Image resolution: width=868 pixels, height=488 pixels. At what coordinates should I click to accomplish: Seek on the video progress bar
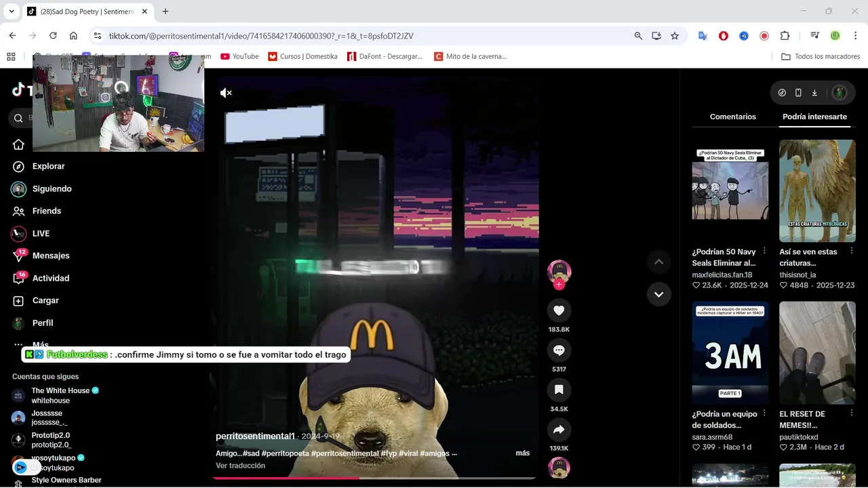pos(374,478)
